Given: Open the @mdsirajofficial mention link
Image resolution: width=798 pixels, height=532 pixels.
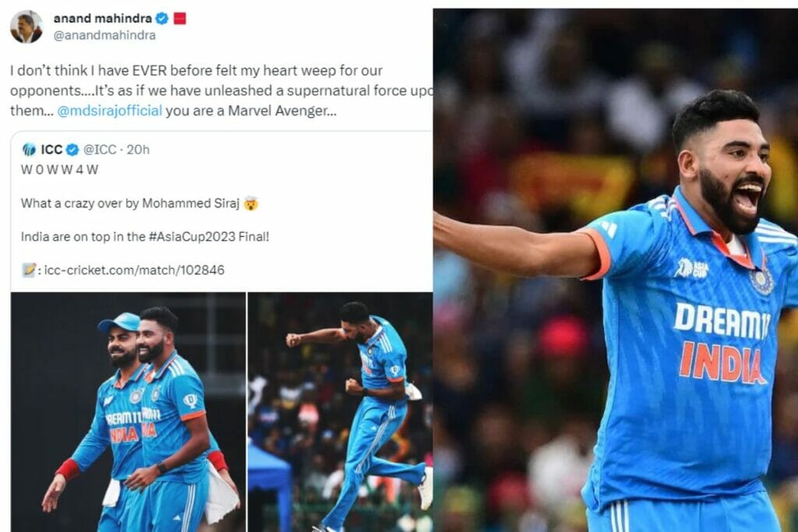Looking at the screenshot, I should [109, 111].
